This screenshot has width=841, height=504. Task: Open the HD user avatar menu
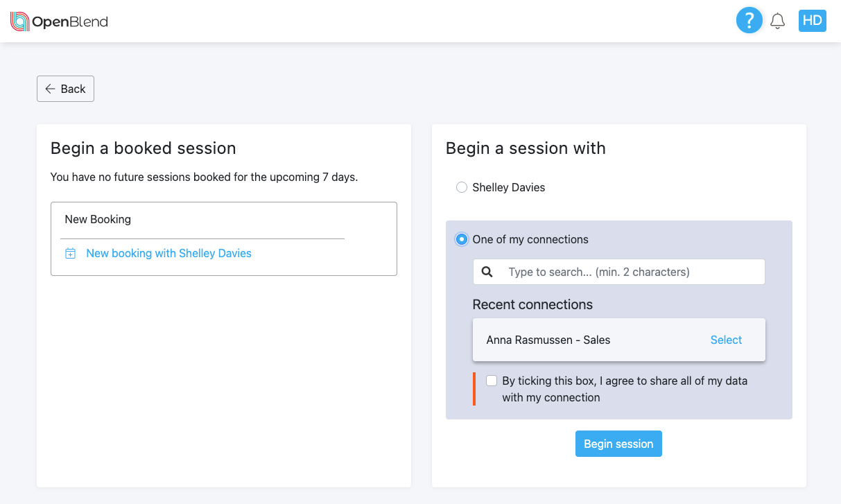pyautogui.click(x=812, y=21)
